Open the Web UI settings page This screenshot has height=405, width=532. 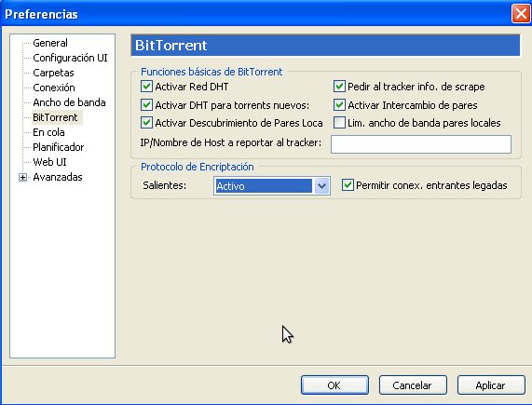click(x=49, y=162)
